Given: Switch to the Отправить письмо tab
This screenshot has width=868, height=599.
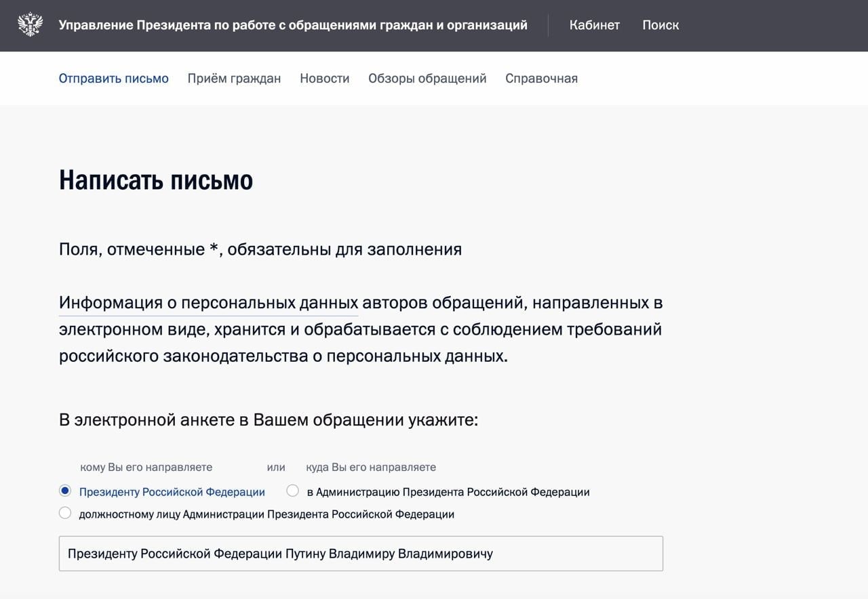Looking at the screenshot, I should click(113, 79).
